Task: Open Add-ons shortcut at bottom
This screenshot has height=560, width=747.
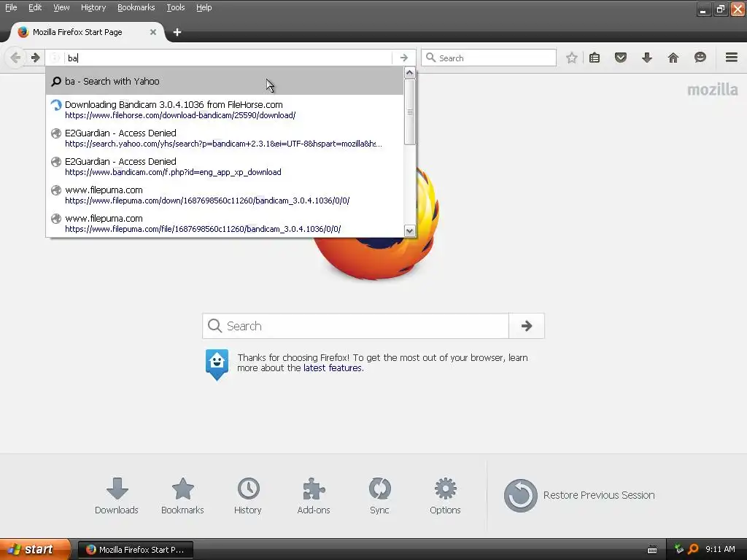Action: click(x=314, y=496)
